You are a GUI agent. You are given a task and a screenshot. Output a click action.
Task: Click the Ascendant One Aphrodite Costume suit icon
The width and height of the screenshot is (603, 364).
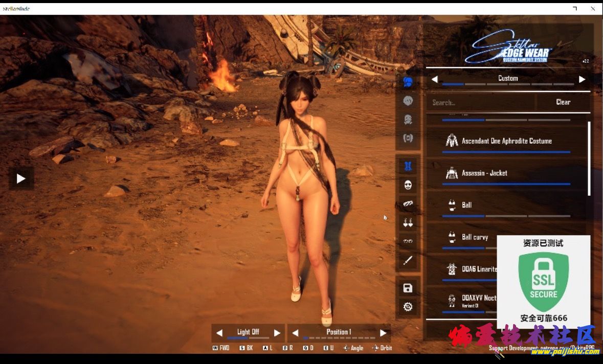tap(452, 141)
